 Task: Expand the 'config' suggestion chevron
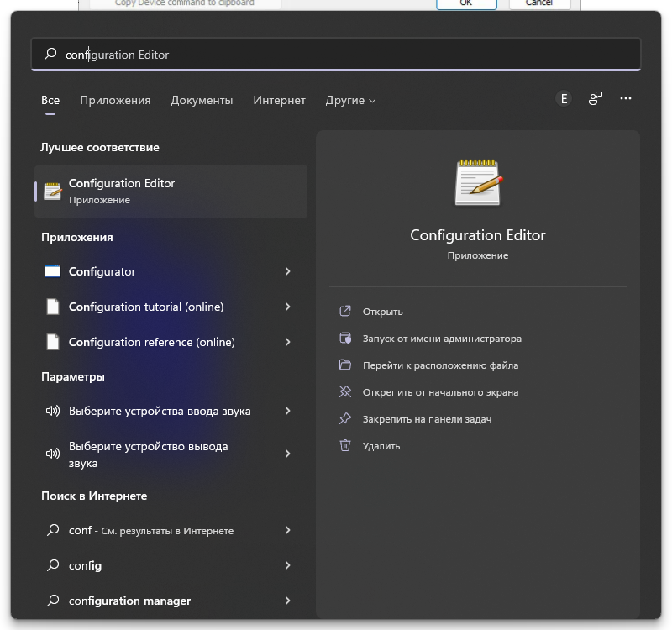(x=287, y=565)
